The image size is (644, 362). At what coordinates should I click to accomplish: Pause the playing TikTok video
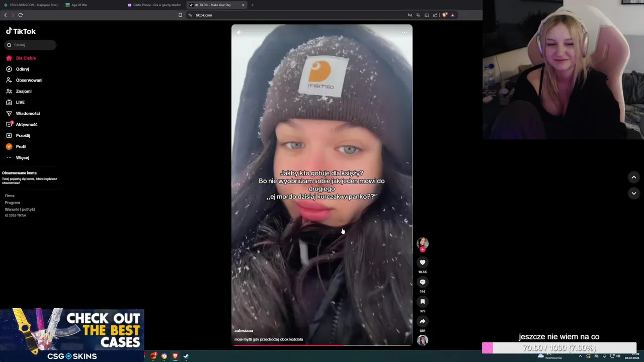[x=322, y=185]
